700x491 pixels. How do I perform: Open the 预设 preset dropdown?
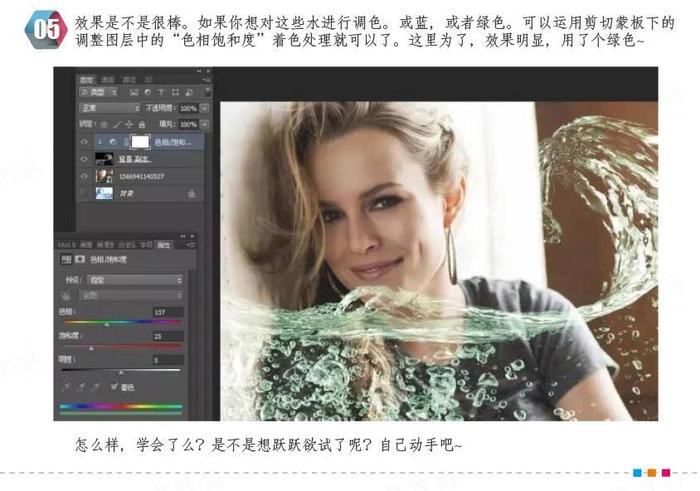pyautogui.click(x=136, y=280)
